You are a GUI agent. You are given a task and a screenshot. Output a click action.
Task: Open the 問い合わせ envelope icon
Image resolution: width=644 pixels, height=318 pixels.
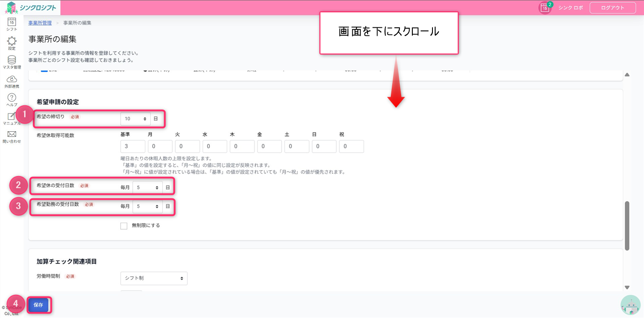pos(12,134)
